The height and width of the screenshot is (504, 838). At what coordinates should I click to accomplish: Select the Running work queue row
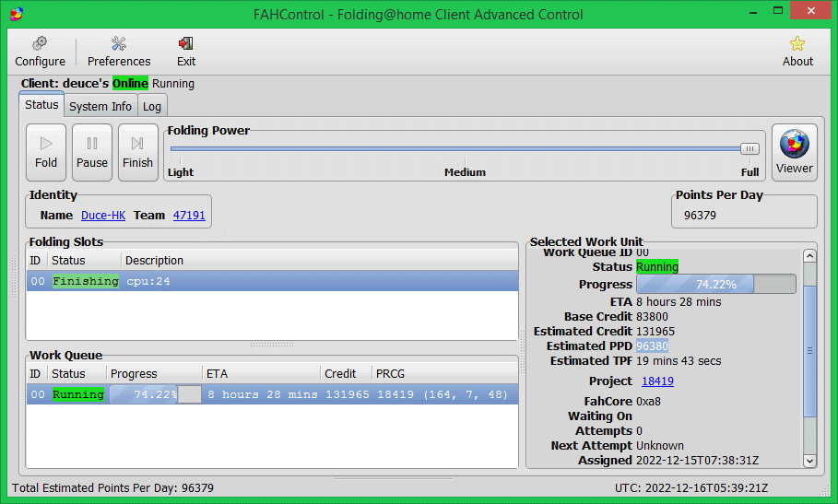[x=273, y=394]
